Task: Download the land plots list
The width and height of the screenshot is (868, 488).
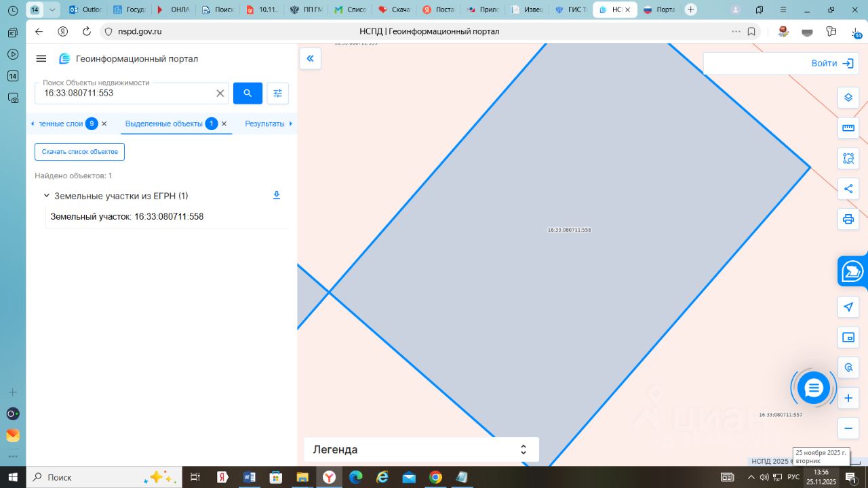Action: click(277, 195)
